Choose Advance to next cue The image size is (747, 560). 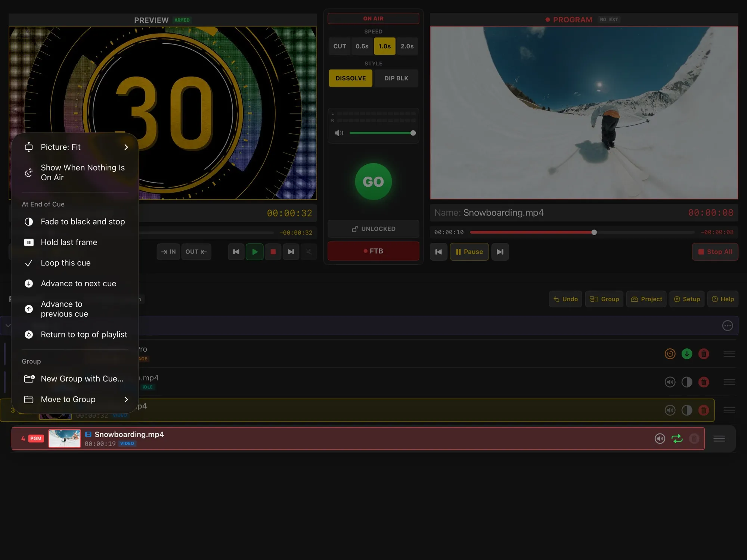[75, 283]
